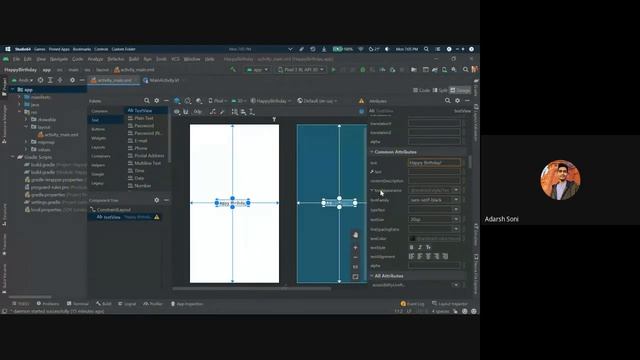Screen dimensions: 640x360
Task: Collapse the layout folder
Action: (26, 127)
